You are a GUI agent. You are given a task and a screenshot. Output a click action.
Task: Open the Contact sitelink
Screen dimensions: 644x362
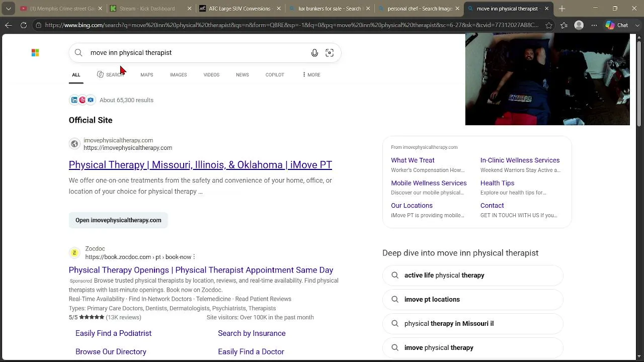click(x=492, y=206)
